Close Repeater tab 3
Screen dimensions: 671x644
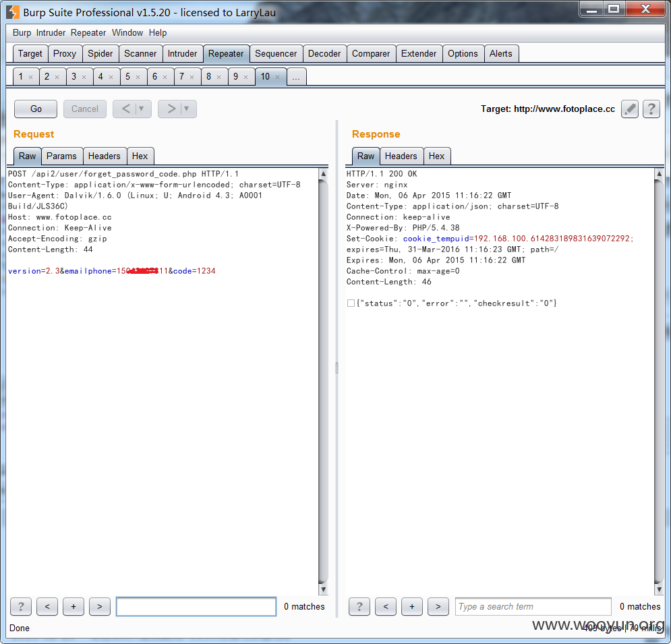84,78
